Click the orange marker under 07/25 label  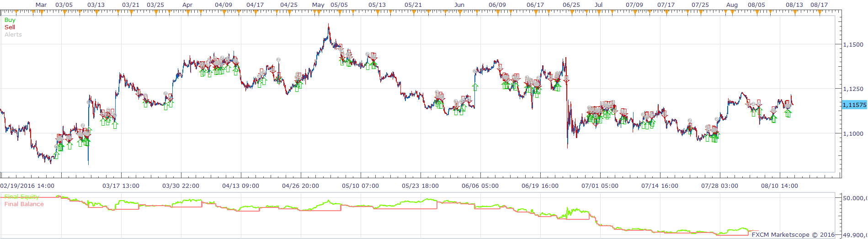click(x=700, y=12)
